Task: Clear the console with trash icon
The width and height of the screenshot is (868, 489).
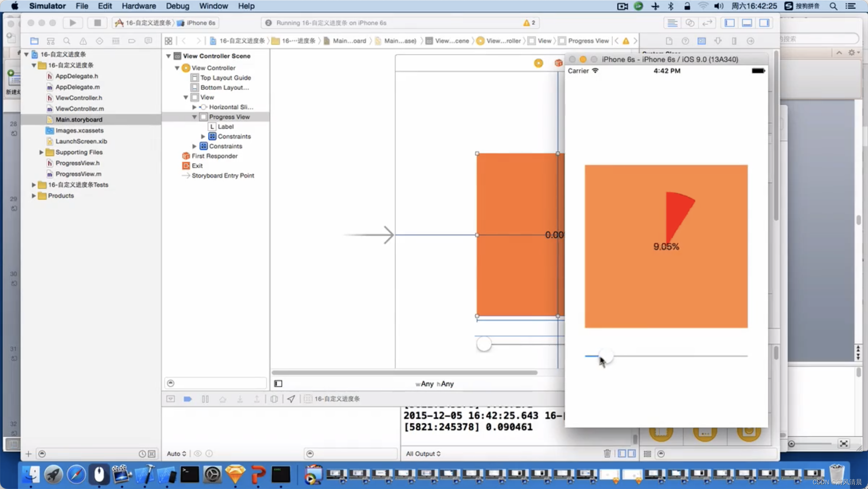Action: (x=607, y=453)
